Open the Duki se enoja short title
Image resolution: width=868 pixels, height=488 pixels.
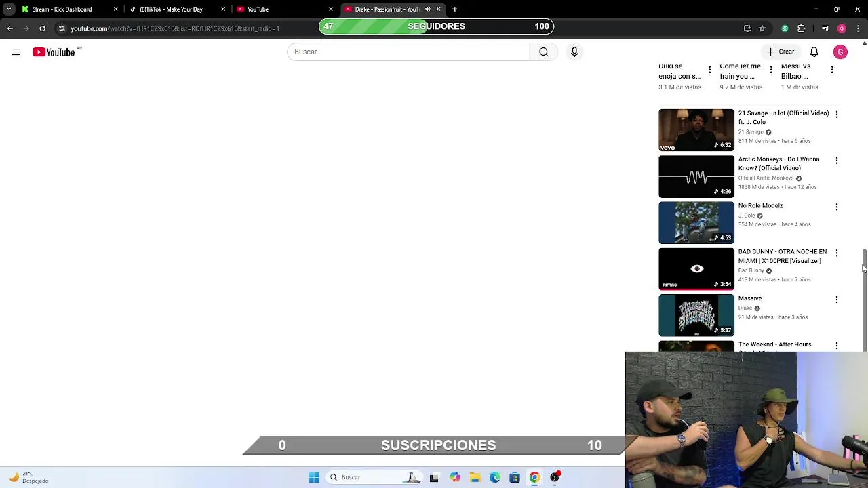679,71
